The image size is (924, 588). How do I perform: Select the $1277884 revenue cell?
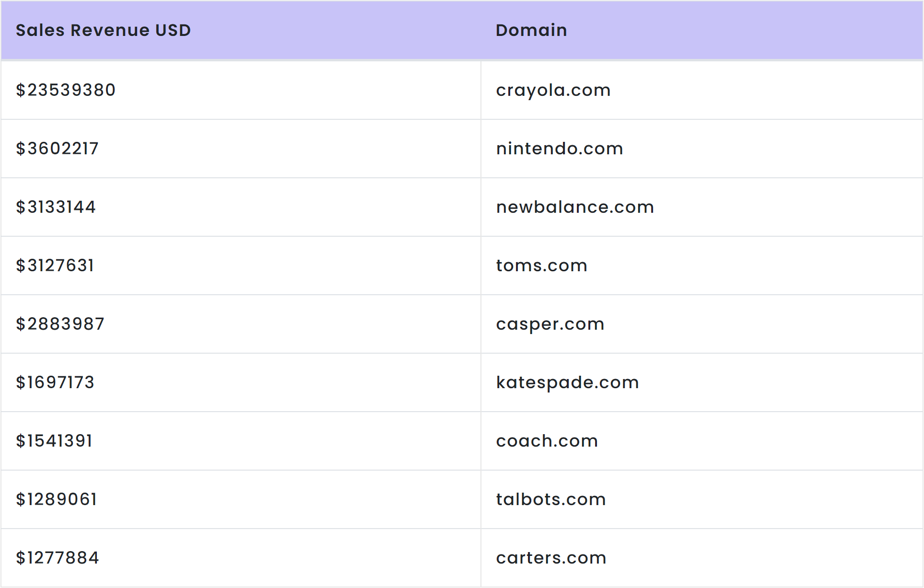click(58, 558)
